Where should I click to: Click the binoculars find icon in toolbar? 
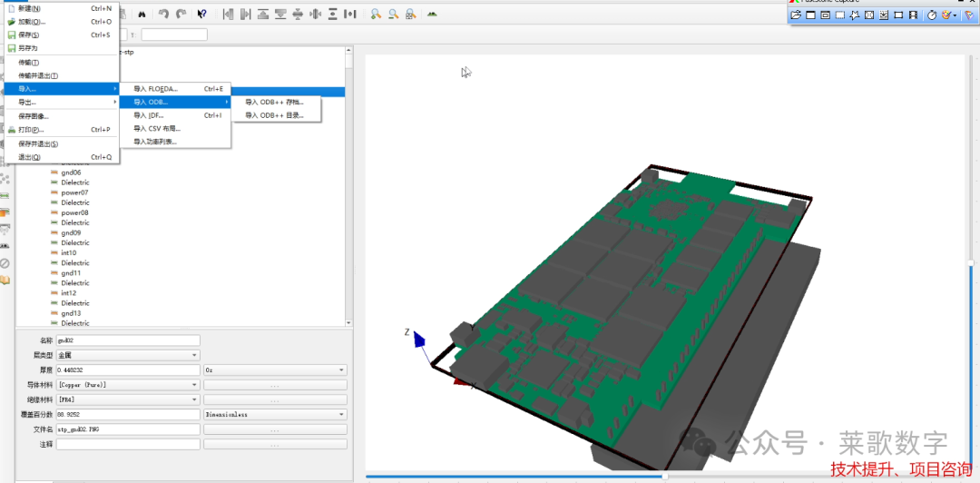pos(142,14)
